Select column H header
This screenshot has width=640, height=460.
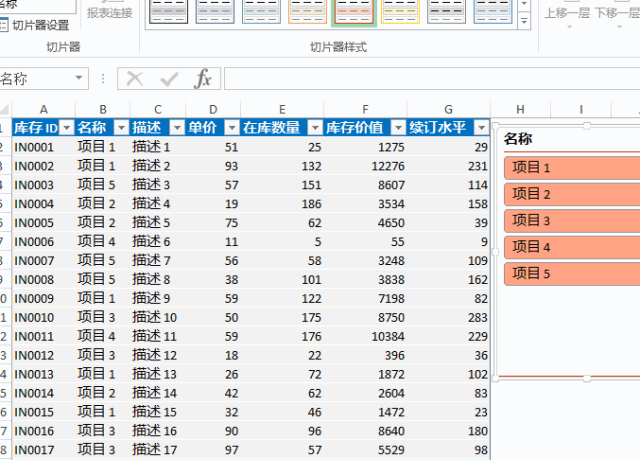tap(520, 109)
